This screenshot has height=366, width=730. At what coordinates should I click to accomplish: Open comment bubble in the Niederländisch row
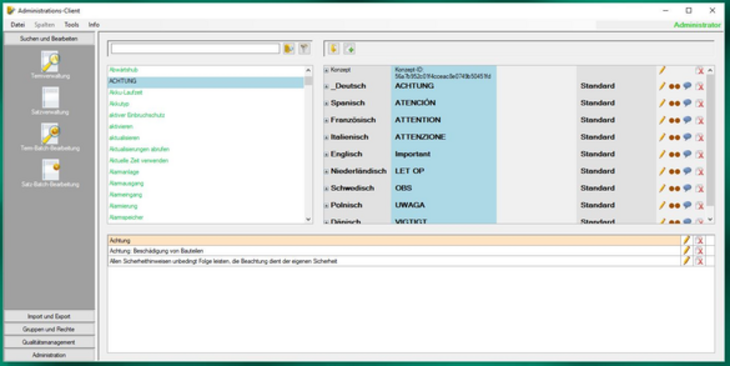coord(687,171)
